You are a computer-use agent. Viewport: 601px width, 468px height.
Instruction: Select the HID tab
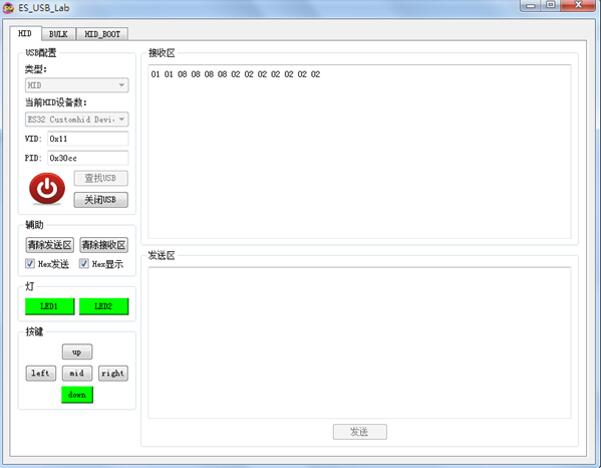point(25,34)
